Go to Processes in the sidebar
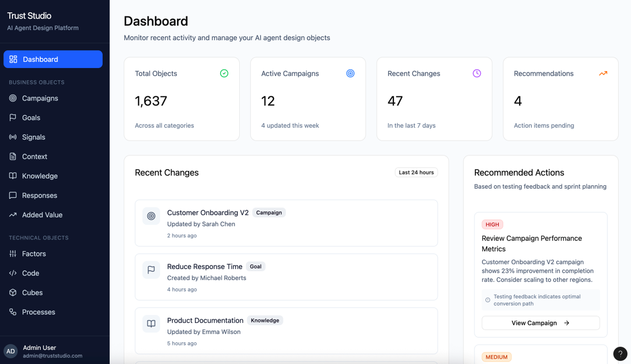This screenshot has height=364, width=631. tap(38, 312)
